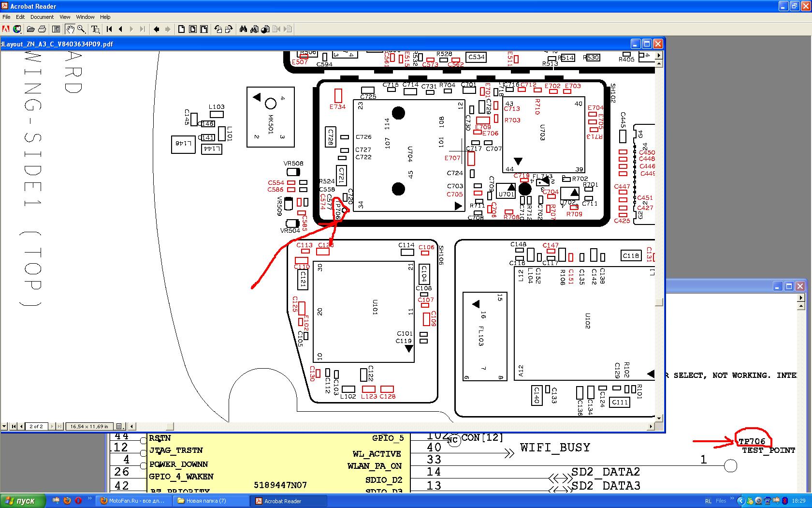Open the View menu
The image size is (812, 508).
click(65, 17)
